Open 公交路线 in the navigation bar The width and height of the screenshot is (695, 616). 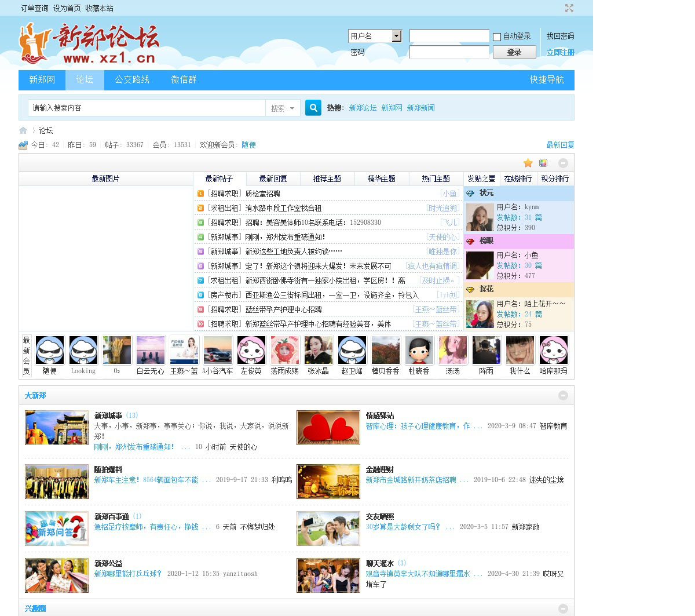pos(132,80)
